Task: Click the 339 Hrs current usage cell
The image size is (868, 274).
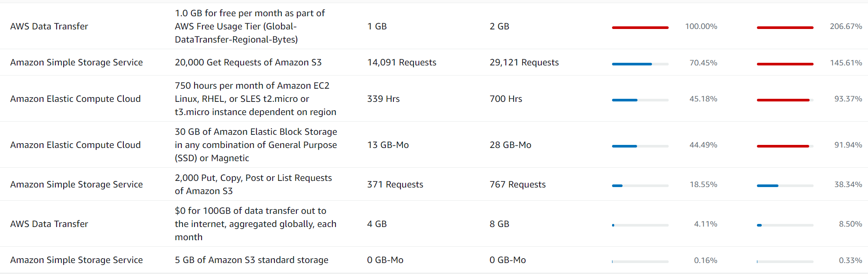Action: (x=383, y=99)
